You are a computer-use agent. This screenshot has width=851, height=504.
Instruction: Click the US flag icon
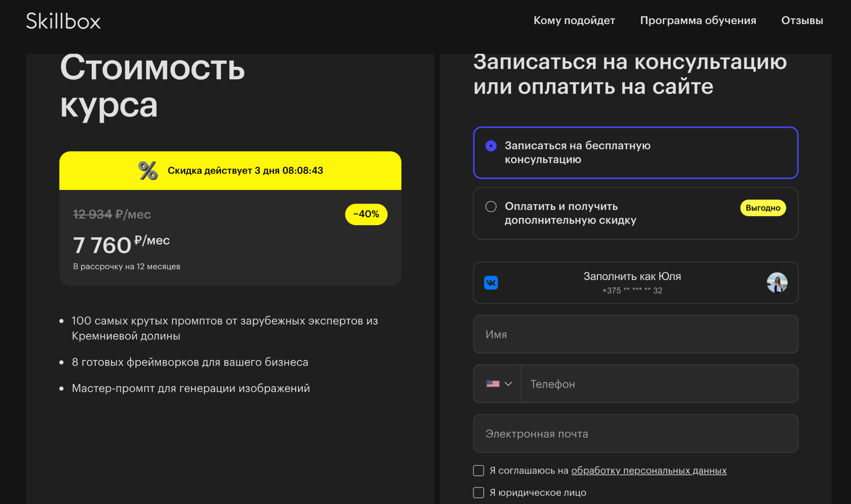point(493,384)
